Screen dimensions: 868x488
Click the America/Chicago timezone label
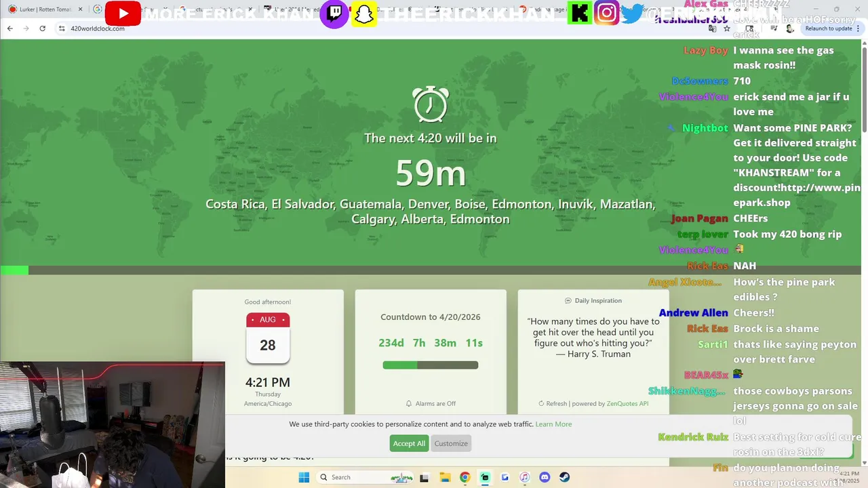pos(268,404)
